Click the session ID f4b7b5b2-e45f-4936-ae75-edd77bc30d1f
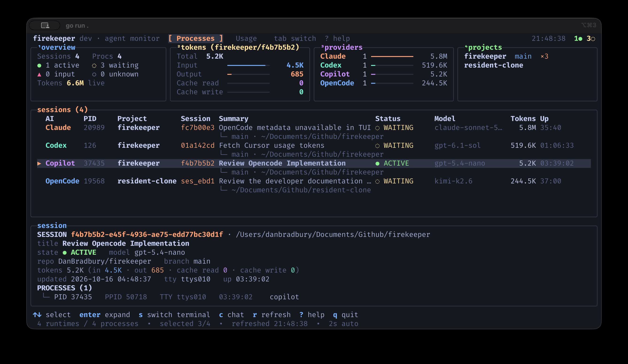 (147, 234)
